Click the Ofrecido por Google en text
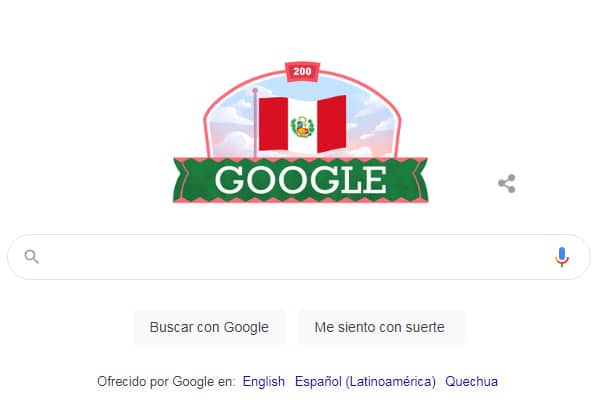Image resolution: width=600 pixels, height=400 pixels. coord(166,382)
